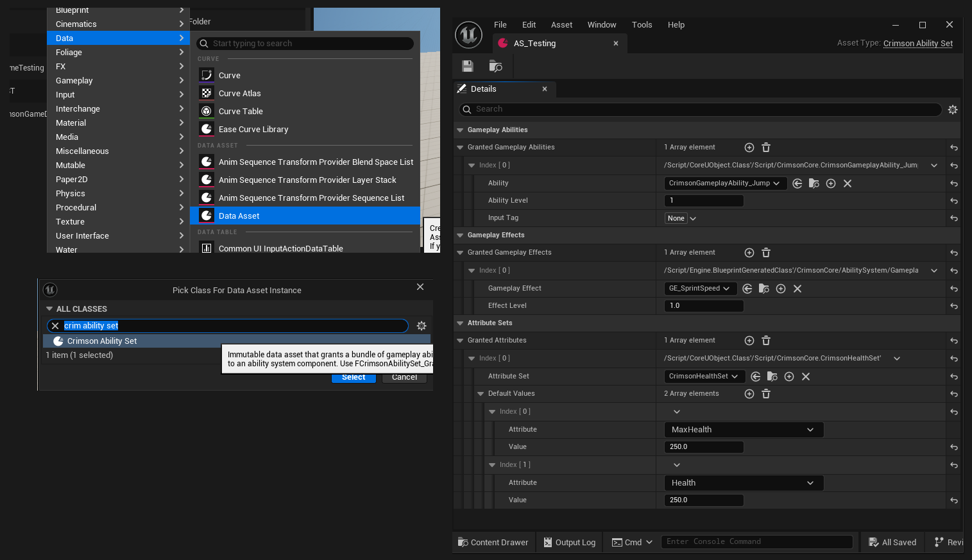This screenshot has width=972, height=560.
Task: Reset Ability Level to default arrow
Action: click(954, 201)
